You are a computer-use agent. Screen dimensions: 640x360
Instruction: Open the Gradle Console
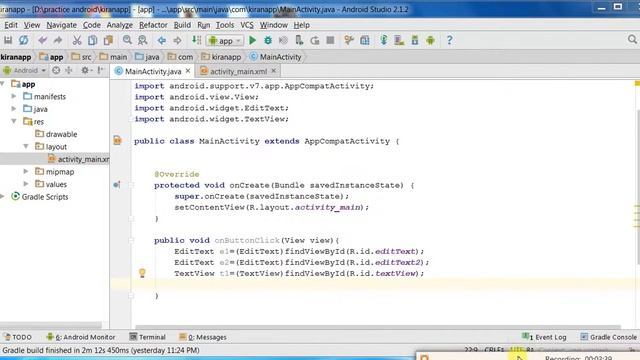(609, 337)
